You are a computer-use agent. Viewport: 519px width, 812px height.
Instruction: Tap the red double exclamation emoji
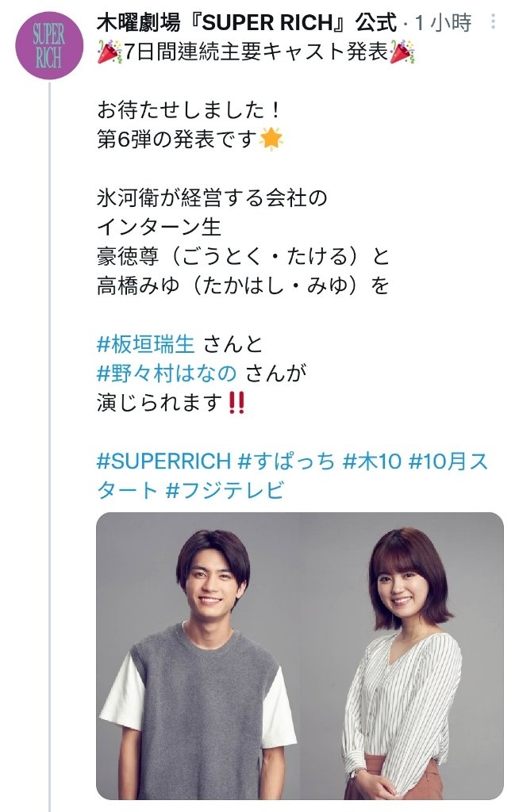236,402
